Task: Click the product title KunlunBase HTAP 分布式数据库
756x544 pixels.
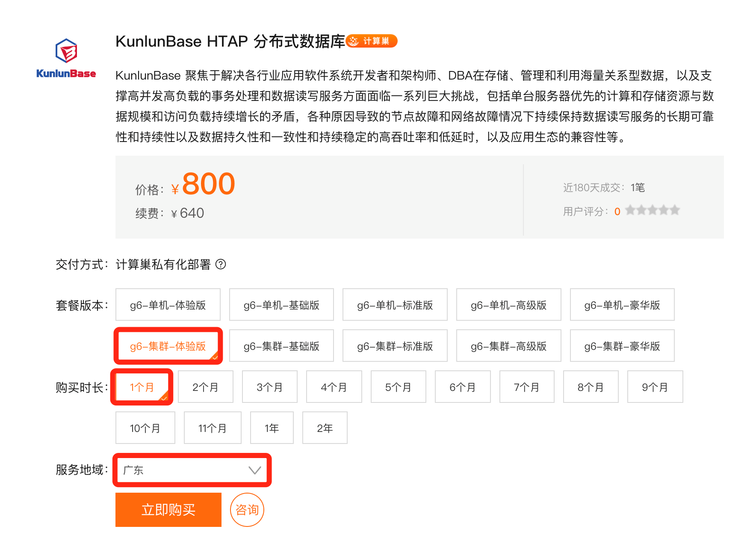Action: 230,41
